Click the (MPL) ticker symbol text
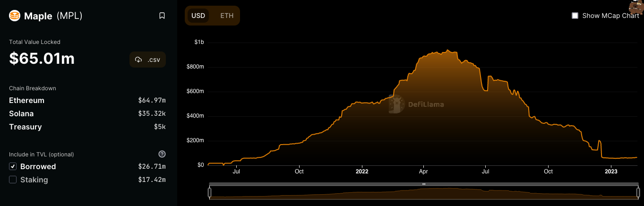 (69, 16)
